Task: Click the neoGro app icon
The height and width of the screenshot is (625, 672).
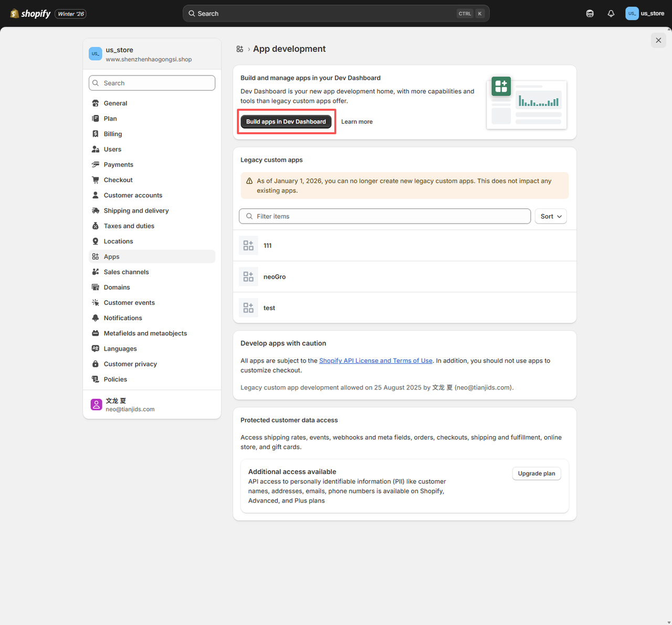Action: click(248, 277)
